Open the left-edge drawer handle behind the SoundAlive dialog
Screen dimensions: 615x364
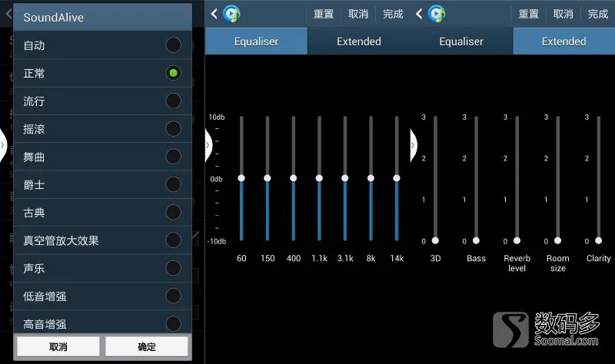pos(3,145)
